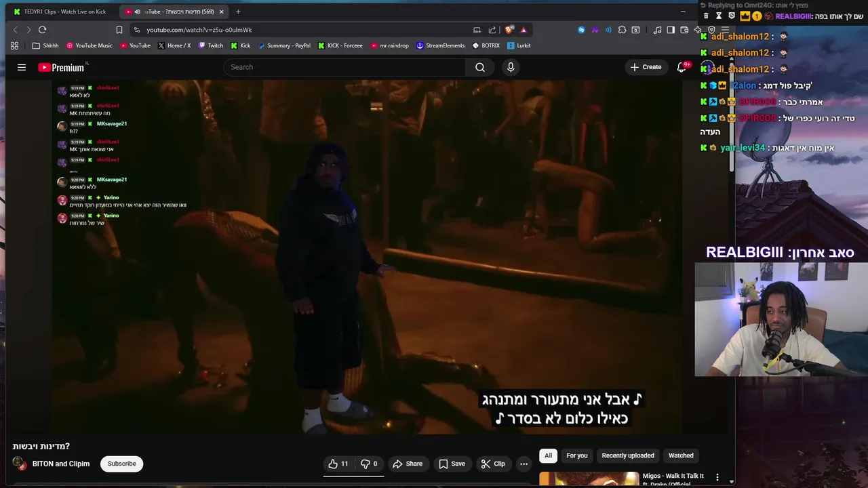Close the YouTube browser tab

click(x=221, y=12)
